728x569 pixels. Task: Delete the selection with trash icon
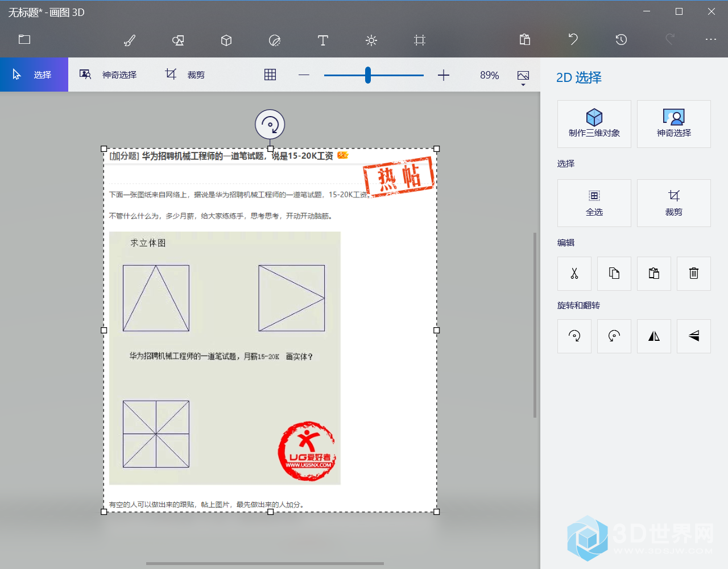[x=694, y=274]
